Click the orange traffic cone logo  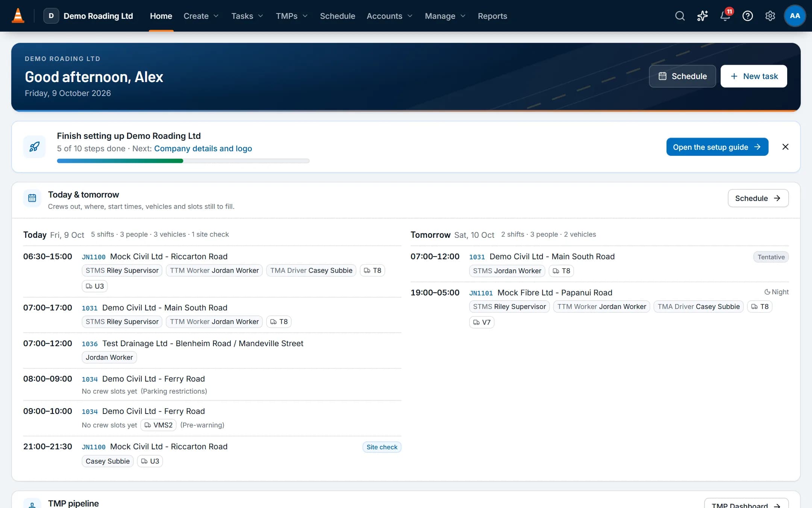18,16
